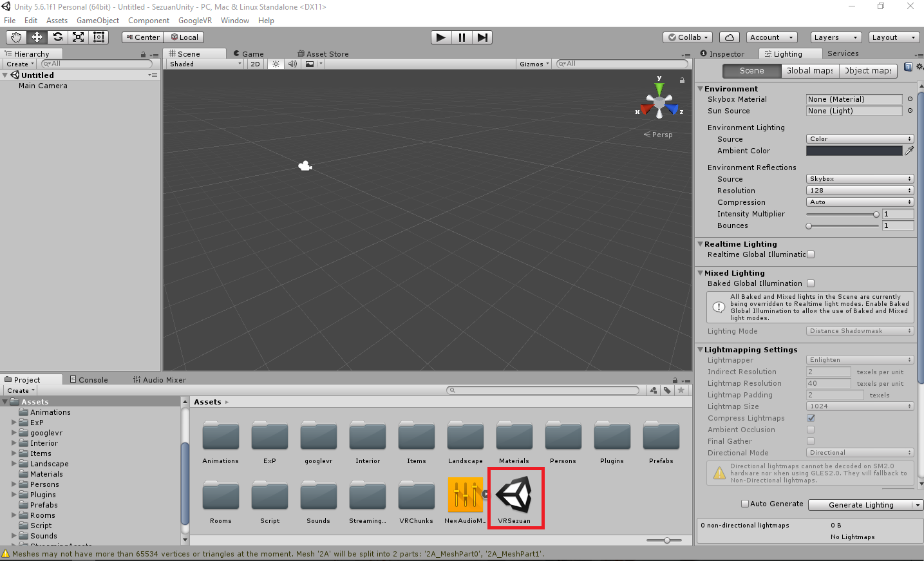The image size is (924, 561).
Task: Expand the googlevr folder in tree
Action: tap(14, 433)
